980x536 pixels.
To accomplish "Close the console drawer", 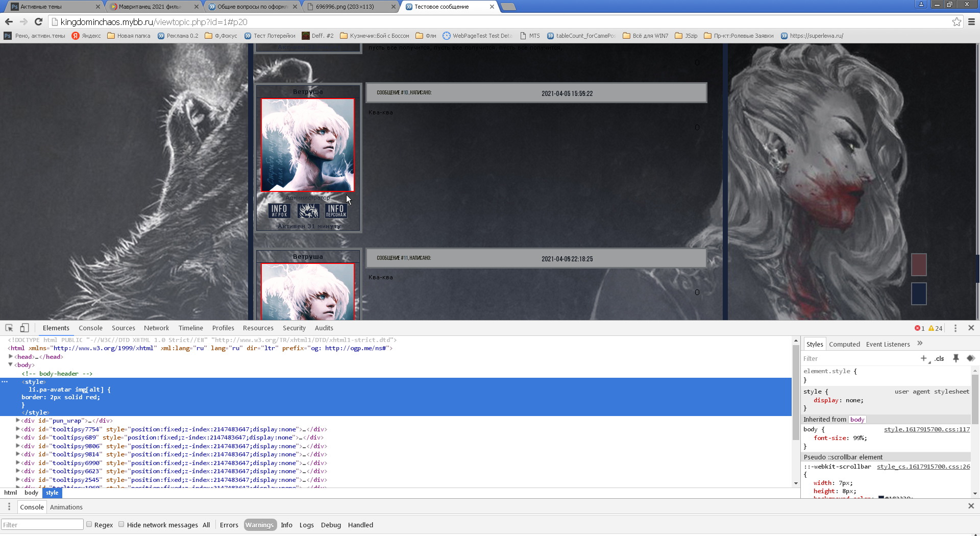I will 971,506.
